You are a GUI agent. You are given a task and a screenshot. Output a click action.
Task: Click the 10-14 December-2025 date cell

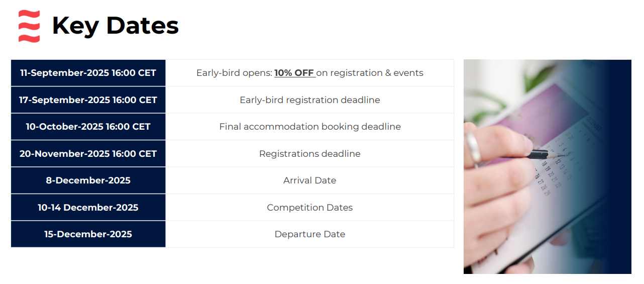tap(88, 208)
